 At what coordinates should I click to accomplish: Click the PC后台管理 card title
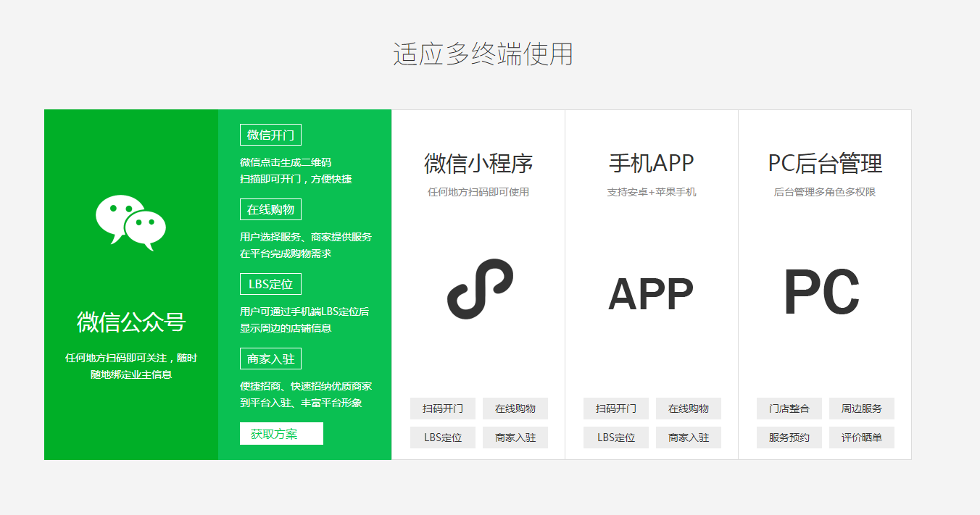point(825,163)
